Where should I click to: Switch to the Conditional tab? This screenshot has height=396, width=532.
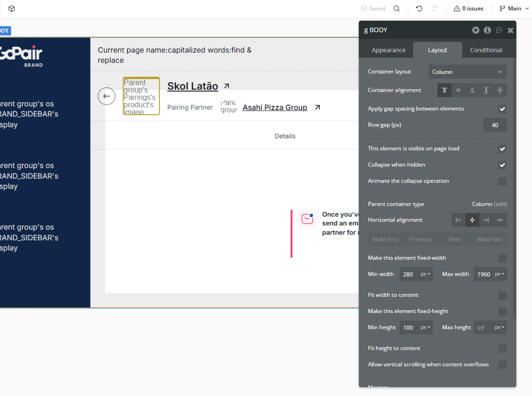pyautogui.click(x=486, y=50)
